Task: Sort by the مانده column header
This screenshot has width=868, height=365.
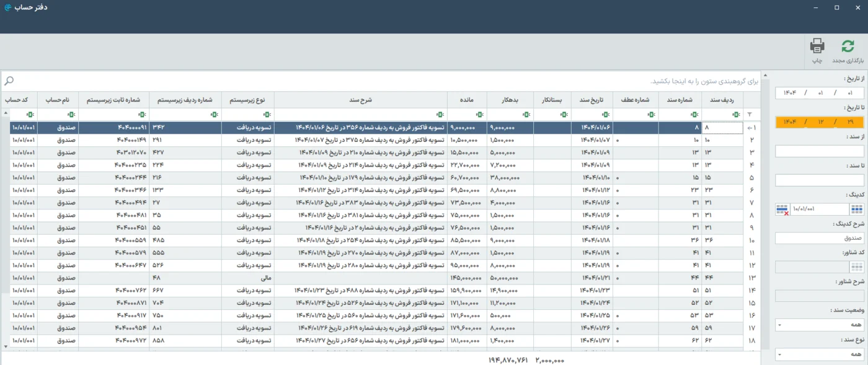Action: tap(467, 100)
